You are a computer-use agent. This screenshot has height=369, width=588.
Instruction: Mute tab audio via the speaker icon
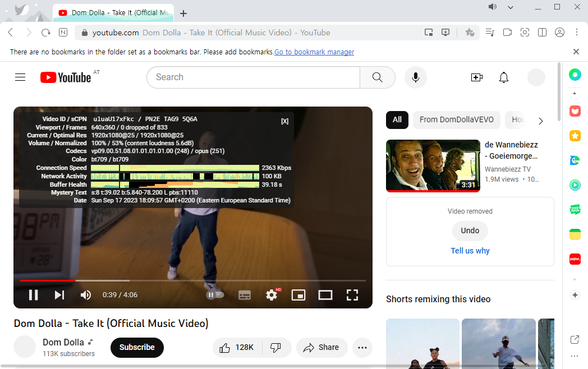pos(493,7)
